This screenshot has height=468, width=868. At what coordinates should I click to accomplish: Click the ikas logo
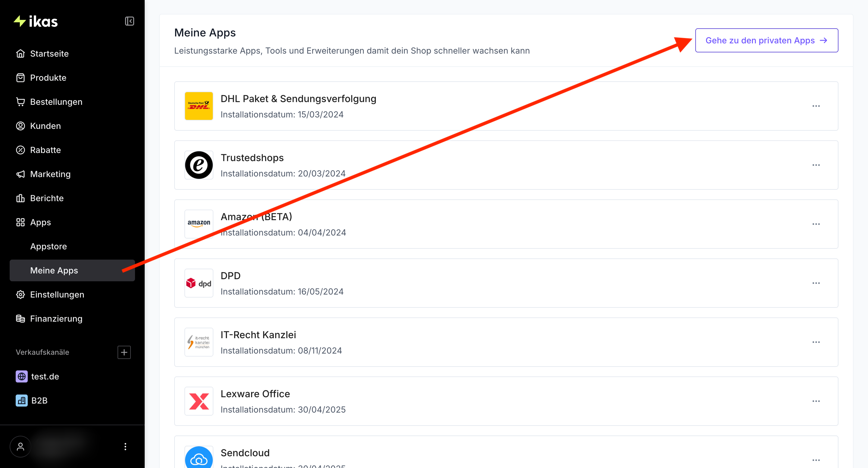(x=36, y=21)
